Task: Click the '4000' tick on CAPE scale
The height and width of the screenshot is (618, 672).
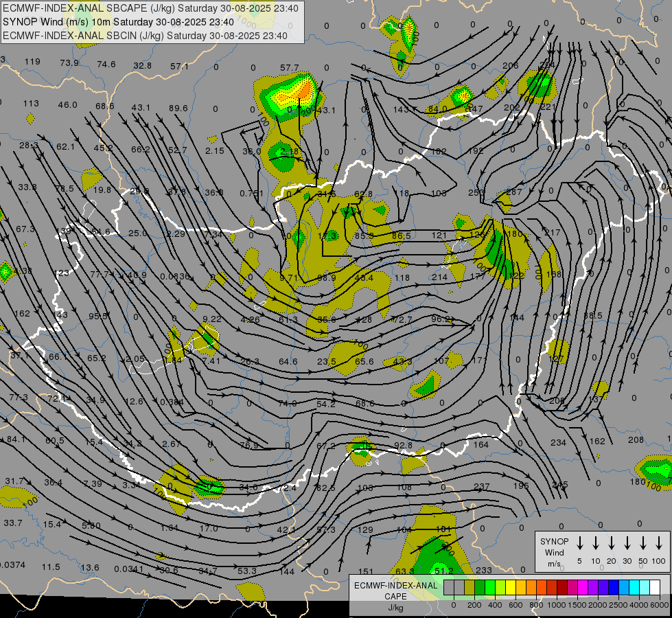Action: tap(640, 605)
